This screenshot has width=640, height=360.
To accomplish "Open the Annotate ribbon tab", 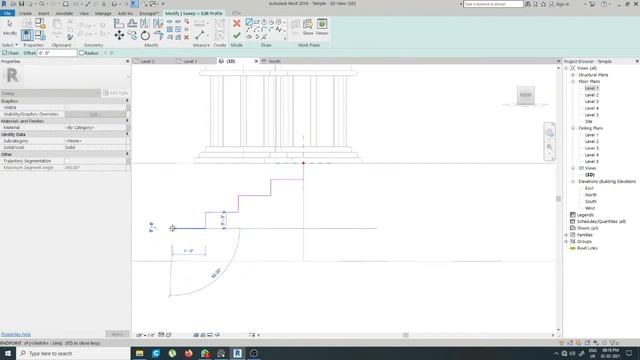I will (64, 13).
